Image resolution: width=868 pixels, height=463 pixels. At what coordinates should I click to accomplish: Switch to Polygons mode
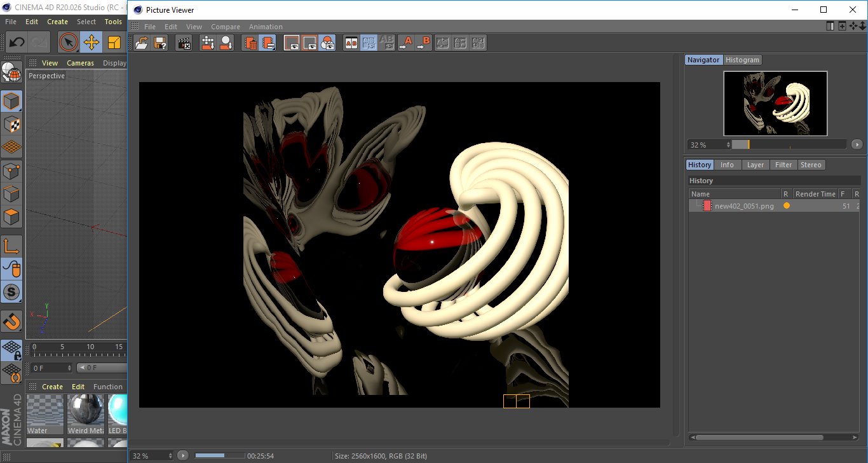[x=11, y=216]
